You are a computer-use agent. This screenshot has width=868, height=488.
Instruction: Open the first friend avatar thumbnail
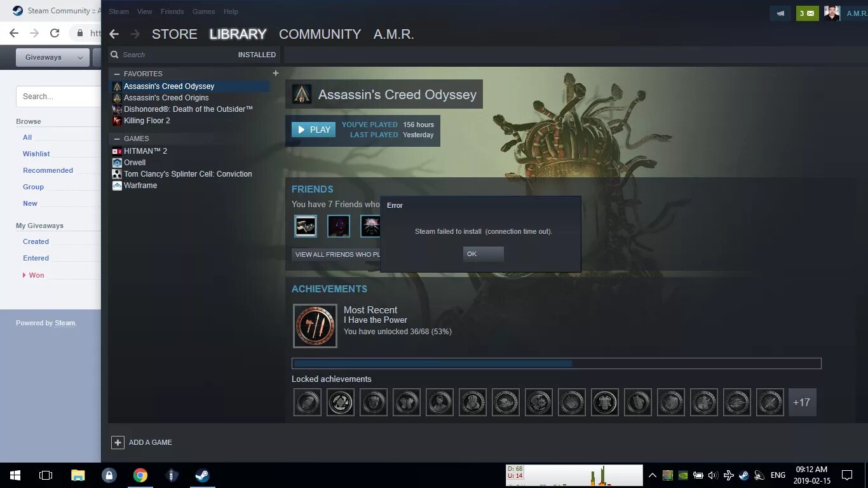[306, 226]
